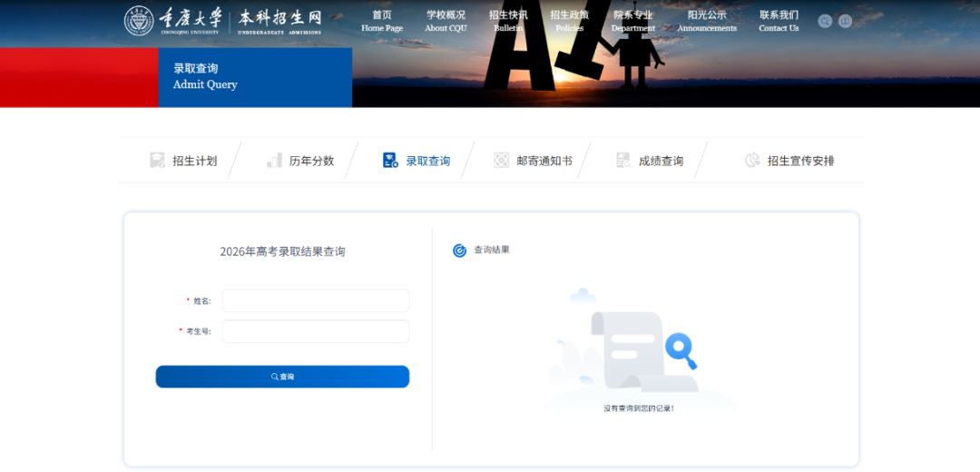Screen dimensions: 980x472
Task: Open 招生政策 Policies menu
Action: [x=569, y=21]
